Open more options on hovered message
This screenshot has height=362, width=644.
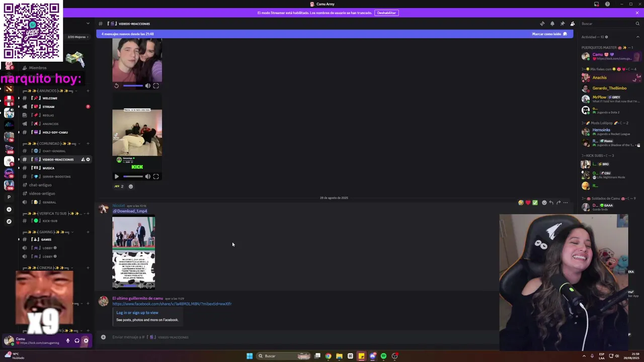pyautogui.click(x=566, y=203)
